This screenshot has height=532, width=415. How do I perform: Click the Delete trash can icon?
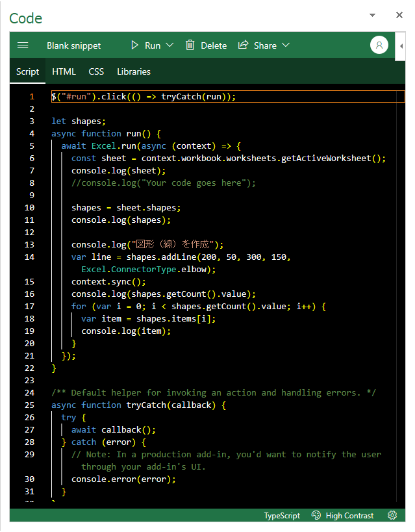click(x=190, y=45)
